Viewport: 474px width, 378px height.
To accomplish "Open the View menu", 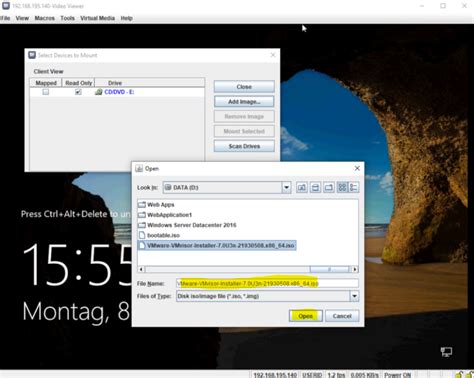I will click(x=22, y=18).
